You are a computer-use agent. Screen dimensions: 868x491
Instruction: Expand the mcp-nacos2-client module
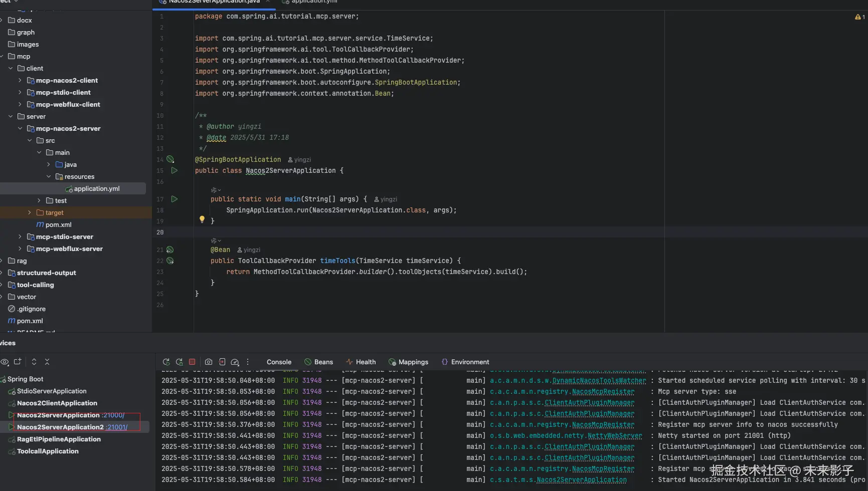pos(20,80)
